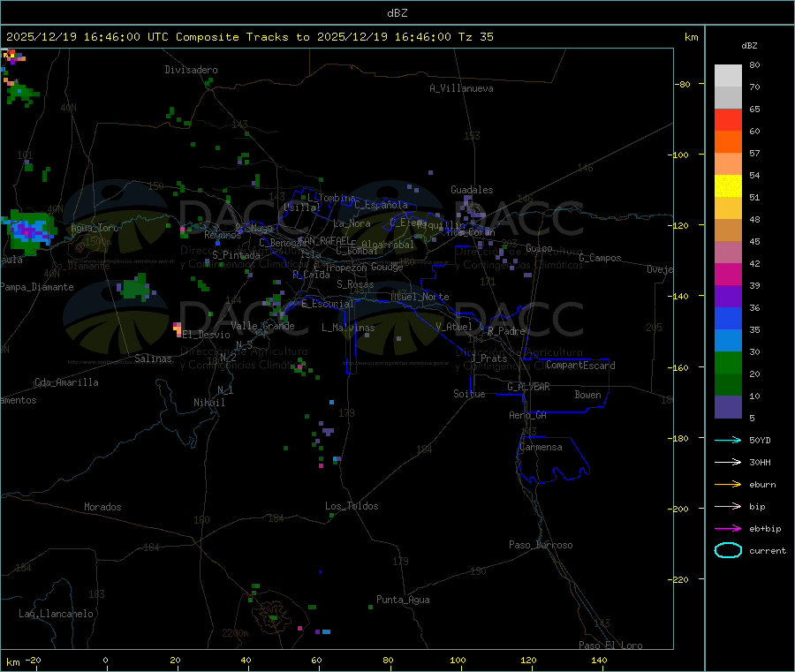
Task: Click the 'G_ALVEAR' map label
Action: click(x=529, y=387)
